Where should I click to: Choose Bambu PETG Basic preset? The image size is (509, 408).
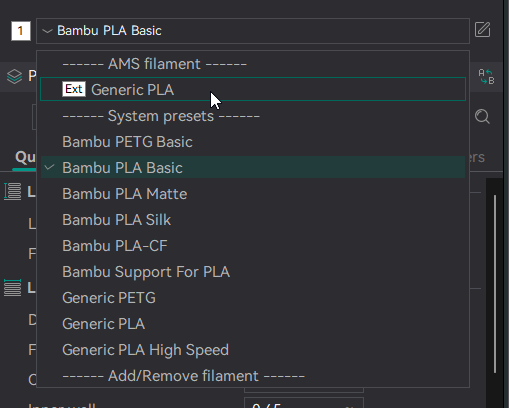point(253,142)
